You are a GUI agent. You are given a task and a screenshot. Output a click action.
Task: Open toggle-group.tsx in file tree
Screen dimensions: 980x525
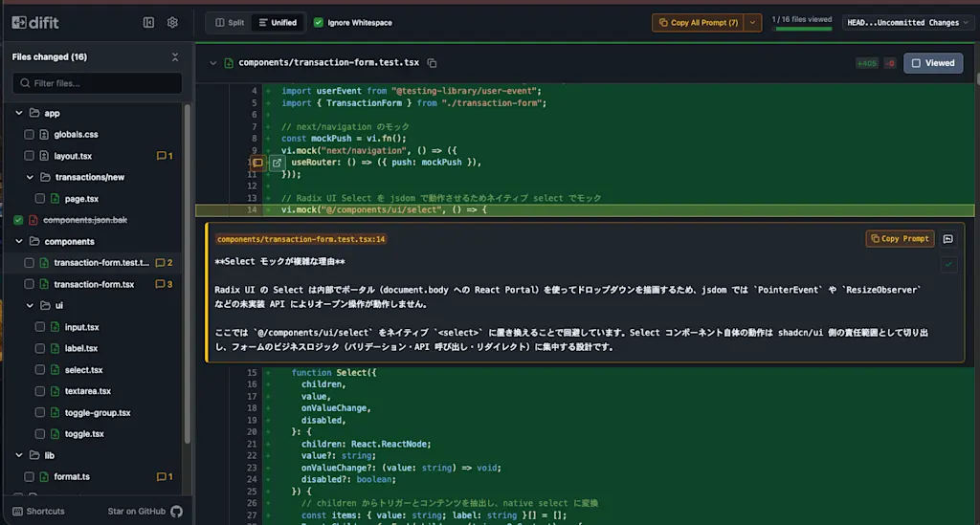98,412
